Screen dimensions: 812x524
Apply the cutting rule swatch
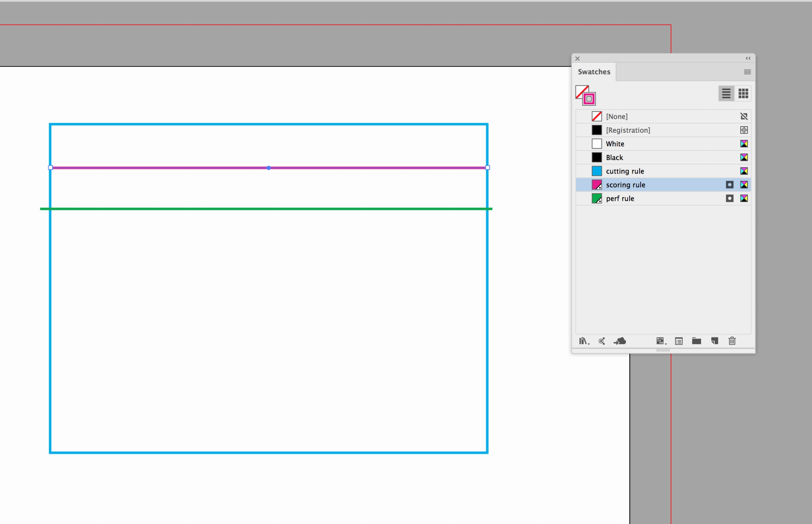[x=663, y=171]
